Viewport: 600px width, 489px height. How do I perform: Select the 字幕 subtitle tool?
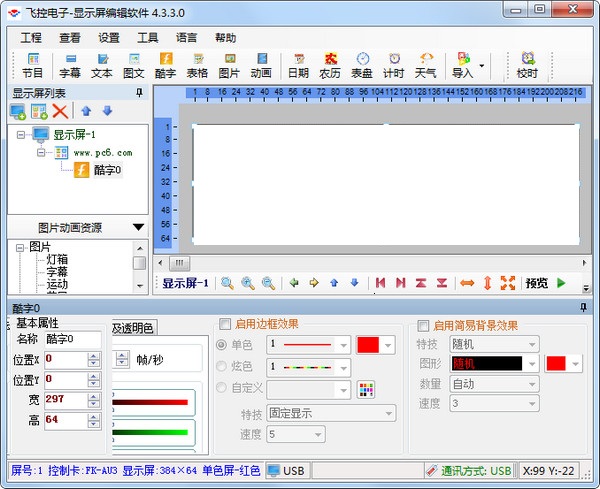pos(70,65)
